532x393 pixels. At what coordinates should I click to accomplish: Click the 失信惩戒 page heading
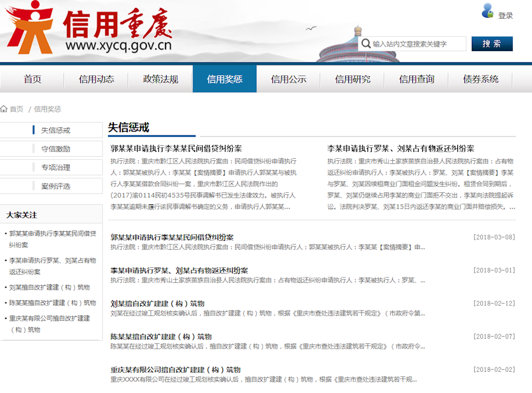pyautogui.click(x=129, y=127)
